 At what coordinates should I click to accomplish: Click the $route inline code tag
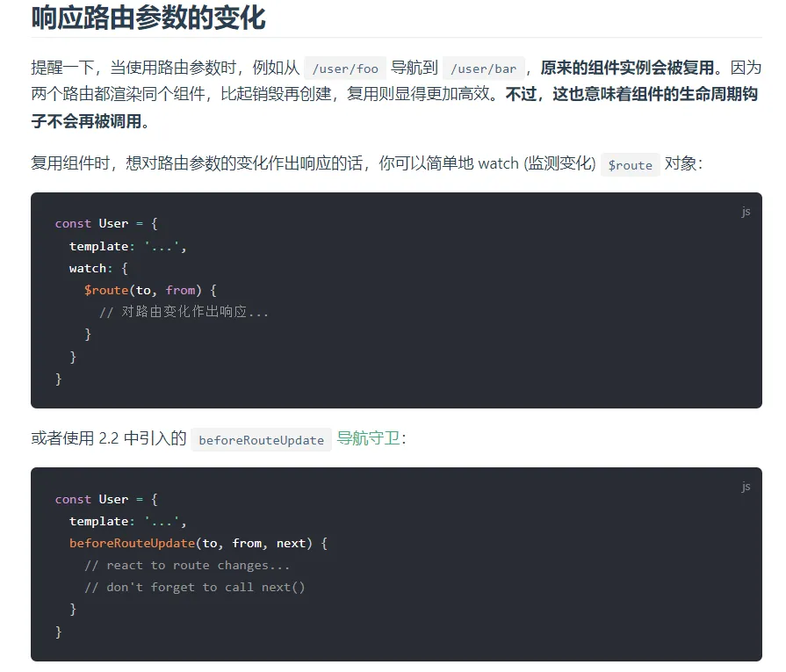point(630,164)
